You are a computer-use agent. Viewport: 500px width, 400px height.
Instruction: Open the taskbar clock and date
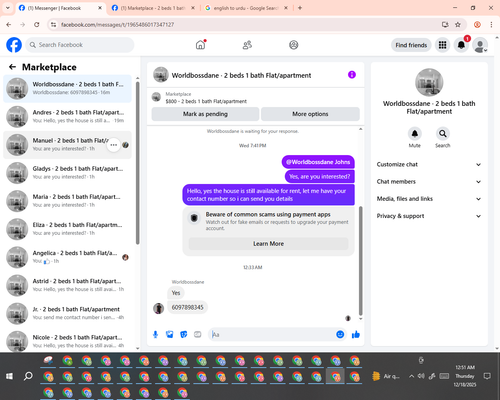click(465, 376)
